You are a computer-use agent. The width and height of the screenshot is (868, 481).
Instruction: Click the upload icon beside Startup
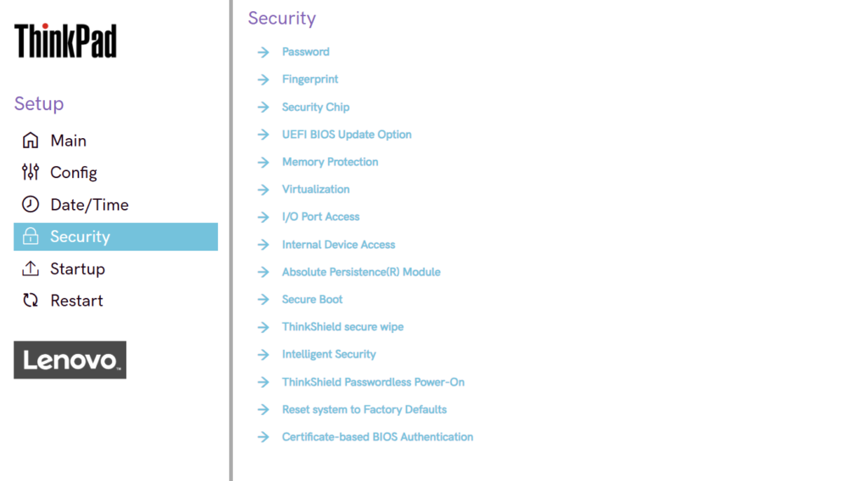tap(31, 268)
